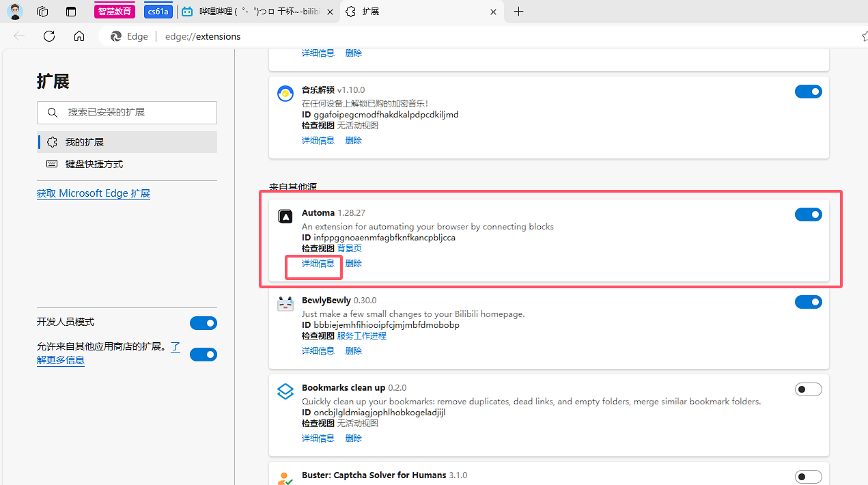Click Bookmarks clean up description text
The width and height of the screenshot is (868, 485).
[531, 402]
